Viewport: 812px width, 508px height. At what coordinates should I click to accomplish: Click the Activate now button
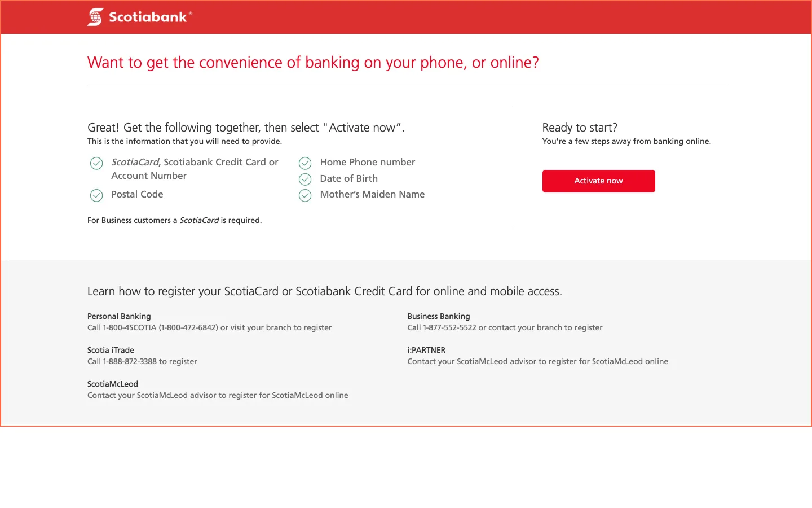[598, 181]
